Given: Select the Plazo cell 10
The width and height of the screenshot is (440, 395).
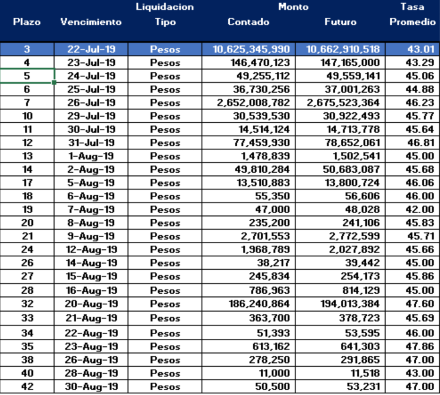Looking at the screenshot, I should (27, 116).
